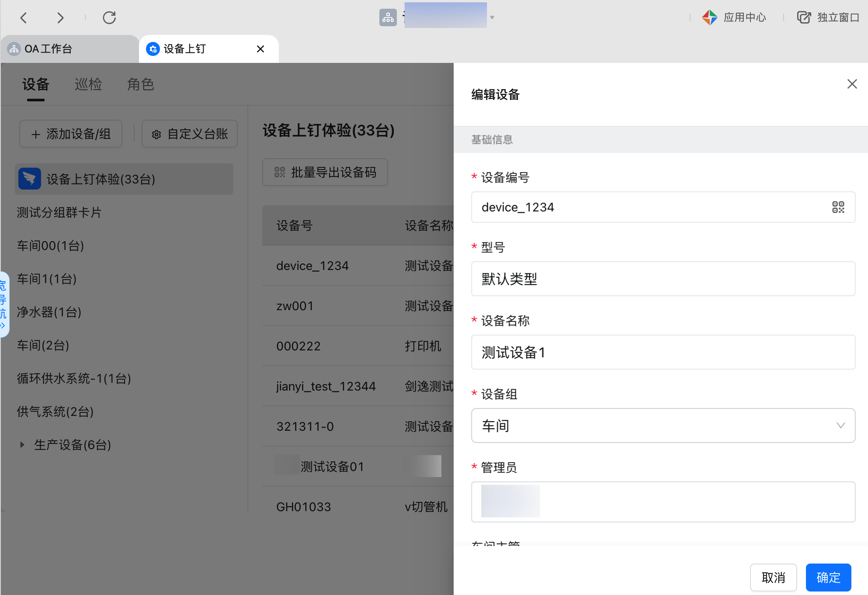Select the 车间00(1台) group
This screenshot has height=595, width=868.
pos(50,246)
